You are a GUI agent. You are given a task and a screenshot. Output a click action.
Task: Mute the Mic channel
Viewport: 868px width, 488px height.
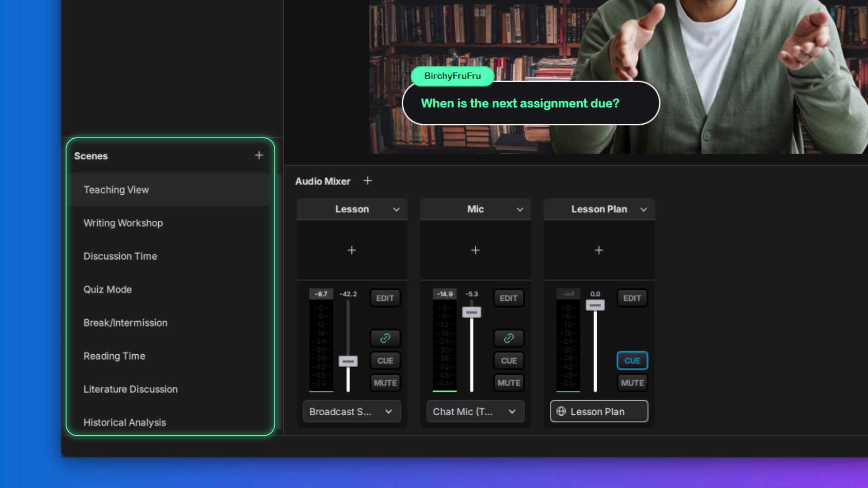[509, 383]
